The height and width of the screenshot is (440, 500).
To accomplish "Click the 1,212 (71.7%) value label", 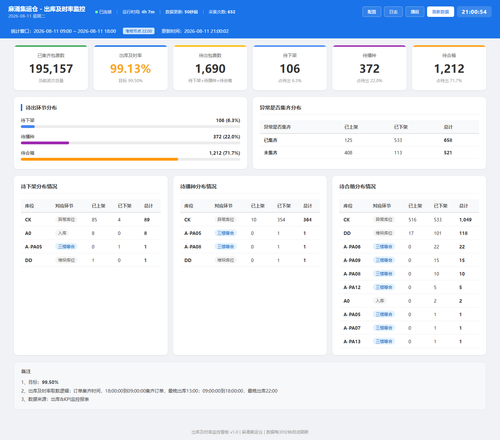I will tap(225, 153).
